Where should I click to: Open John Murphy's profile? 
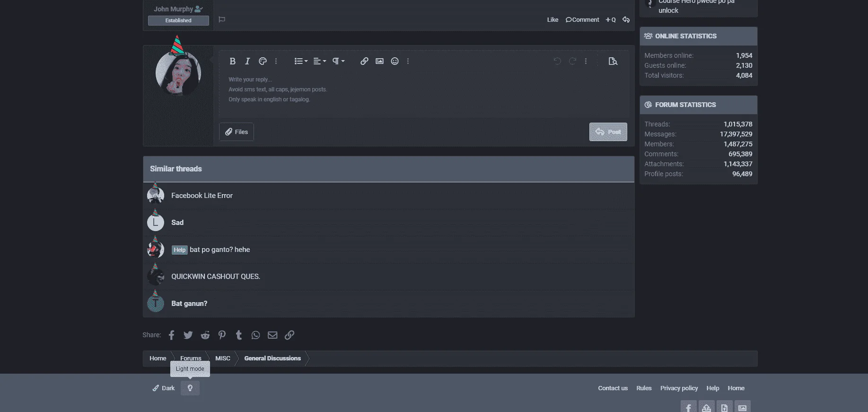click(x=173, y=9)
